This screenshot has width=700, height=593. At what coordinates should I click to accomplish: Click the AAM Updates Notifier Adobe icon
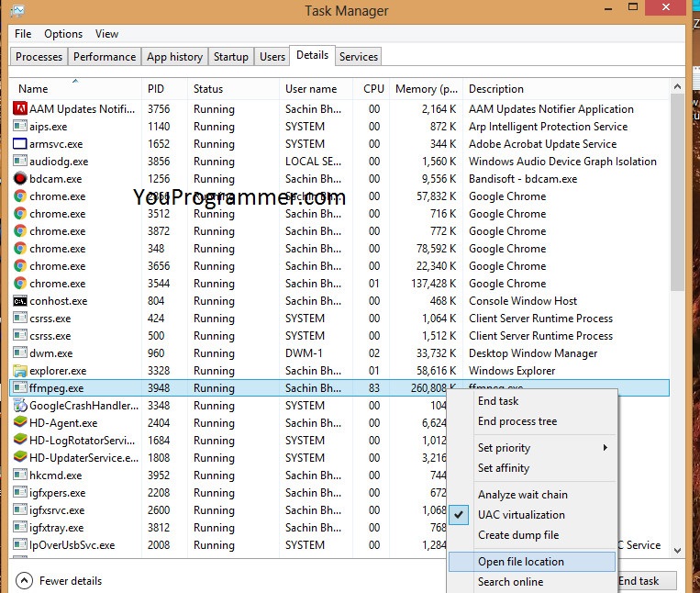coord(20,108)
